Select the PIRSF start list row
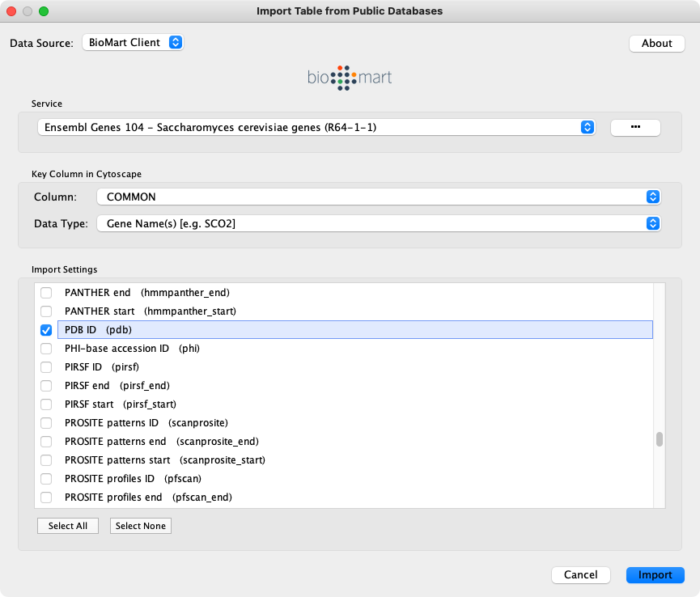 (x=120, y=404)
